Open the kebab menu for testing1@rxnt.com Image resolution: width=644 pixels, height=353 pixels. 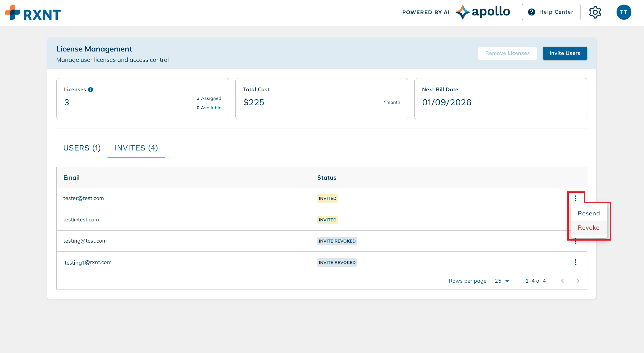tap(575, 262)
